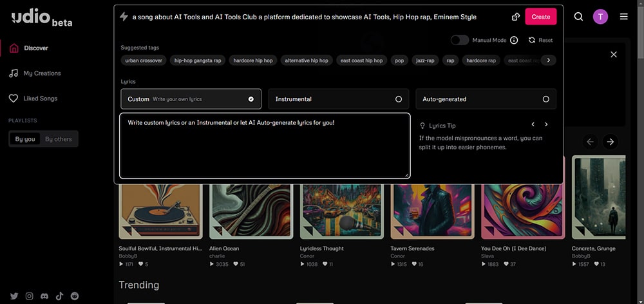Select the Instrumental lyrics option
This screenshot has width=644, height=304.
point(339,99)
